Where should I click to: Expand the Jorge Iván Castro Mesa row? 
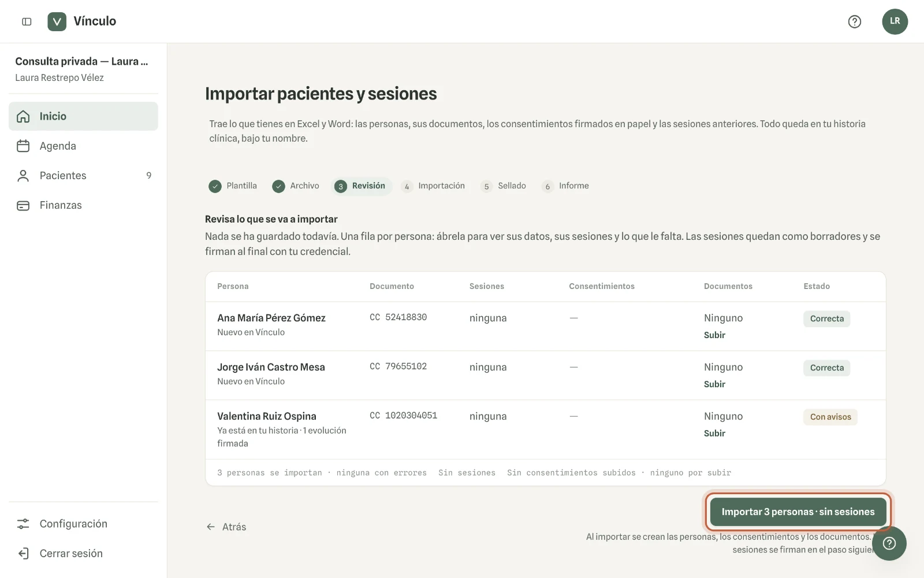545,375
